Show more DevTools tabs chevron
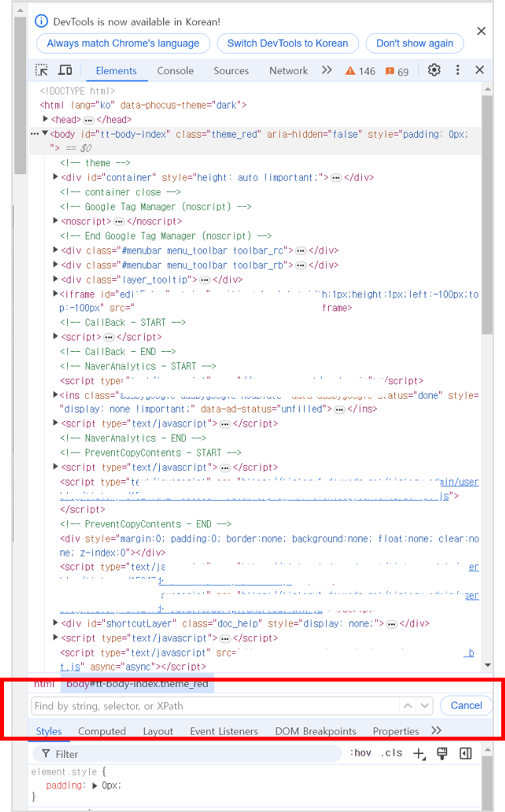The image size is (505, 812). click(x=327, y=70)
